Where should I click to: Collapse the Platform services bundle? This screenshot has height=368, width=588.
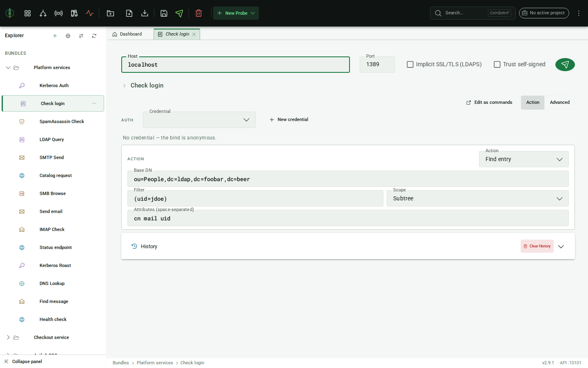(8, 67)
